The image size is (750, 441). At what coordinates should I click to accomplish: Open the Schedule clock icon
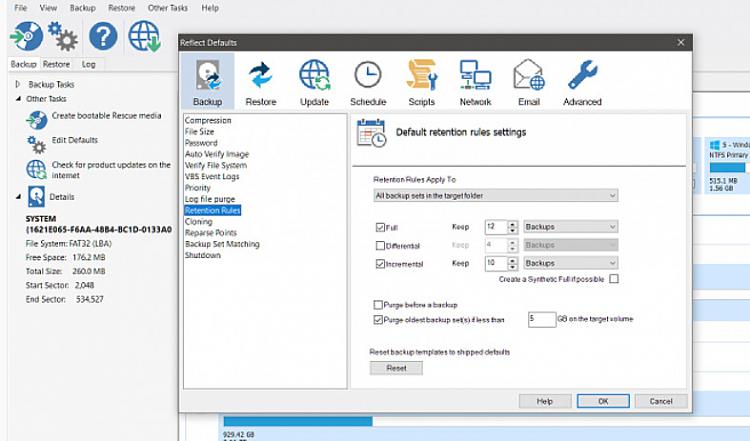pos(367,77)
